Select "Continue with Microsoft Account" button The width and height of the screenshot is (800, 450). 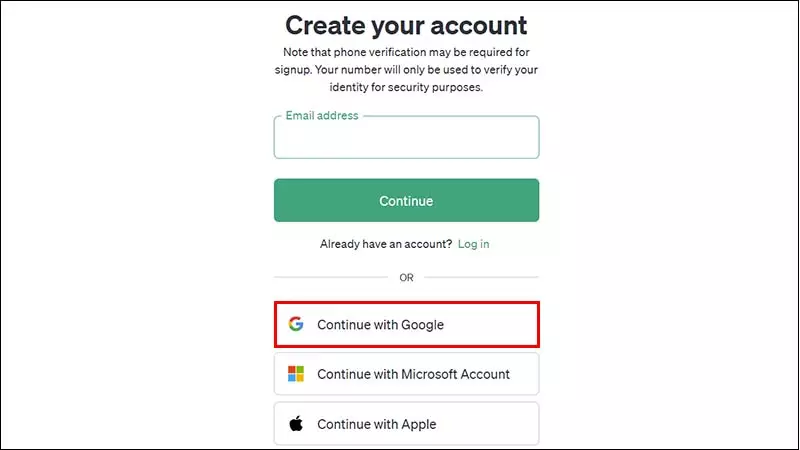[x=407, y=374]
